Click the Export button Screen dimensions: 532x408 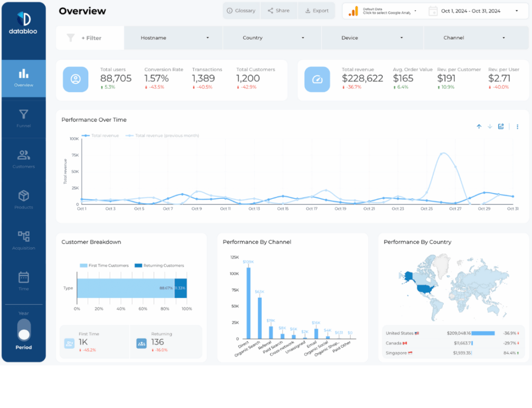pyautogui.click(x=316, y=11)
